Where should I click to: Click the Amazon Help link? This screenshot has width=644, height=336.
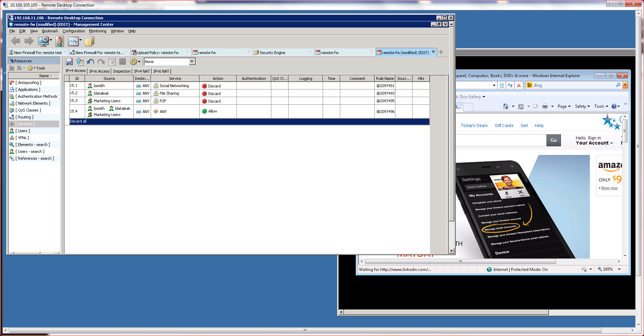click(539, 126)
